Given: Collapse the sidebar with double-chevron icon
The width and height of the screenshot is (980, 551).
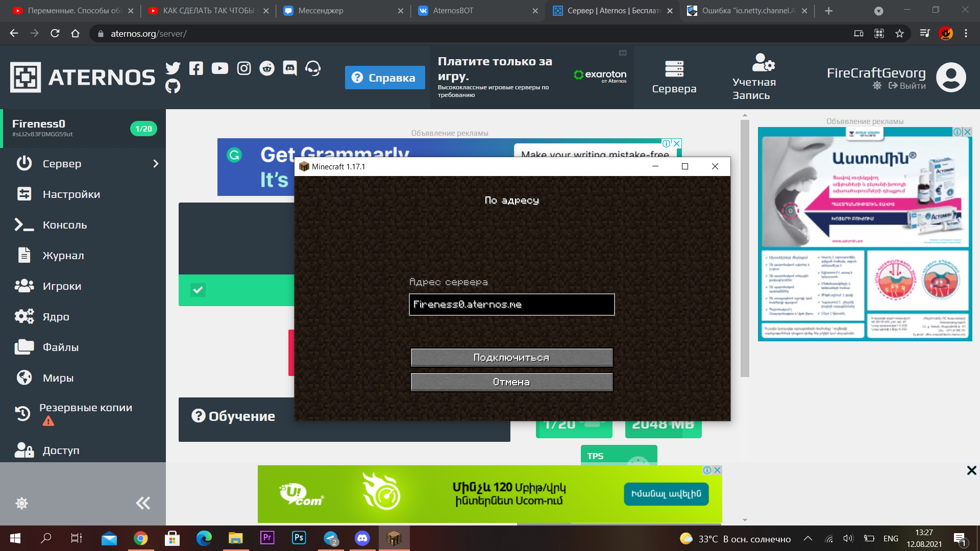Looking at the screenshot, I should [143, 504].
